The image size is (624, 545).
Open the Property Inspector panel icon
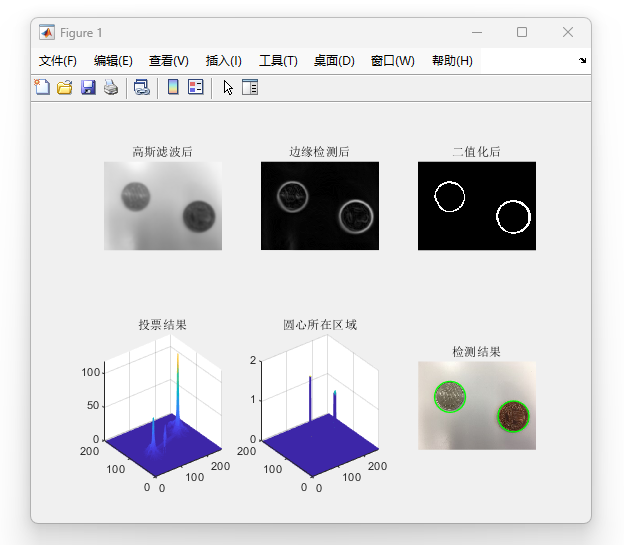coord(250,88)
